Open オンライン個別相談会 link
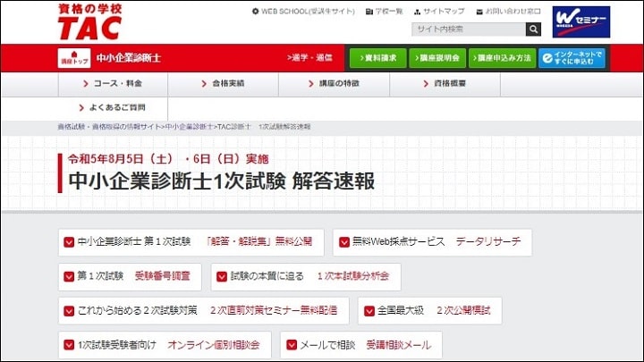This screenshot has height=362, width=644. (x=214, y=345)
